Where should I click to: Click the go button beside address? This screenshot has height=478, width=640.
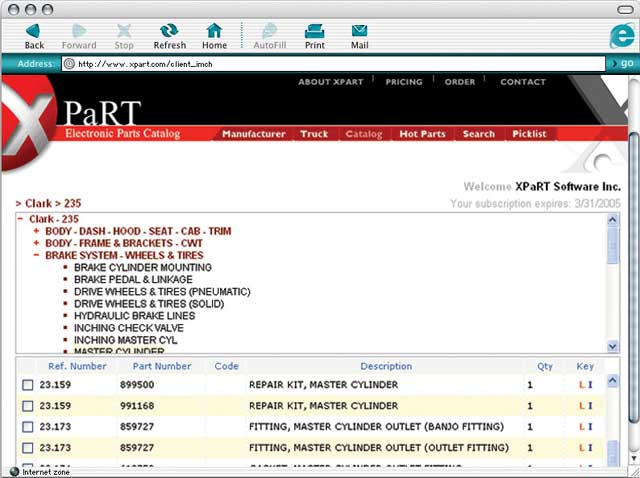[x=622, y=63]
